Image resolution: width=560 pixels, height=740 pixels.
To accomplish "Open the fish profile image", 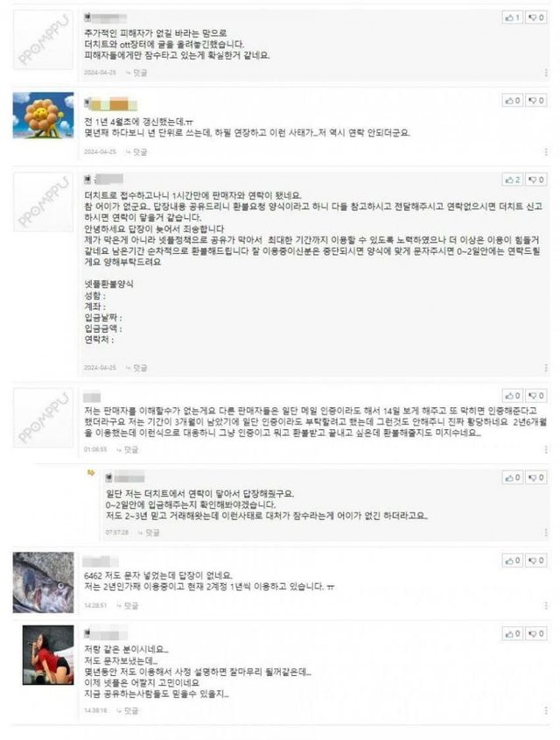I will click(44, 582).
